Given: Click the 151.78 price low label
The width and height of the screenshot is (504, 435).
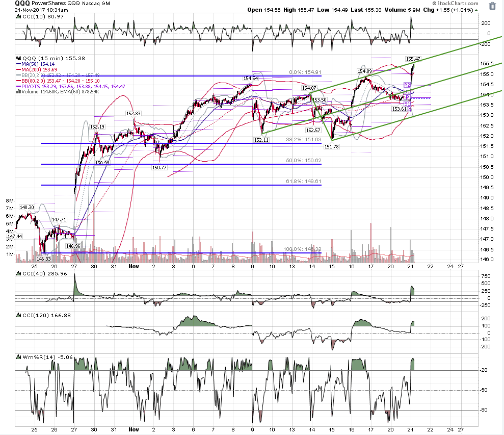Looking at the screenshot, I should 331,146.
